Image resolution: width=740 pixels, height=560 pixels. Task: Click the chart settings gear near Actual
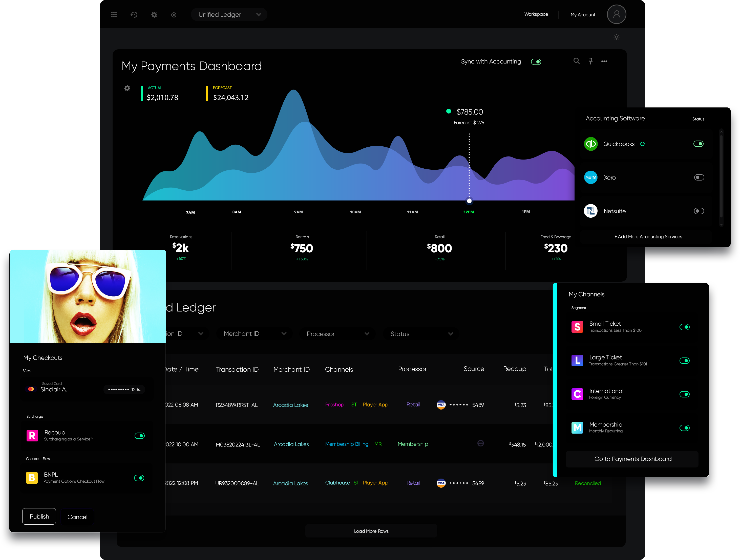pos(127,88)
